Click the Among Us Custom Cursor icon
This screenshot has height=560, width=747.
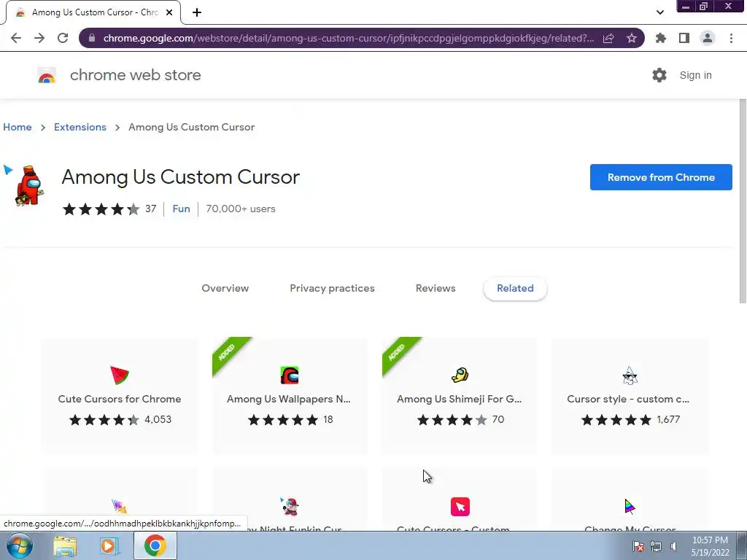coord(24,186)
